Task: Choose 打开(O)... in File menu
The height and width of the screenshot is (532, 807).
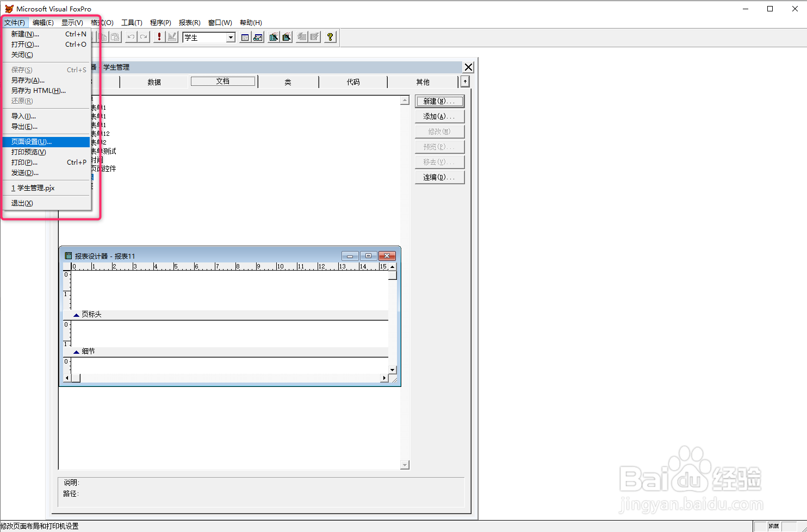Action: pyautogui.click(x=46, y=45)
